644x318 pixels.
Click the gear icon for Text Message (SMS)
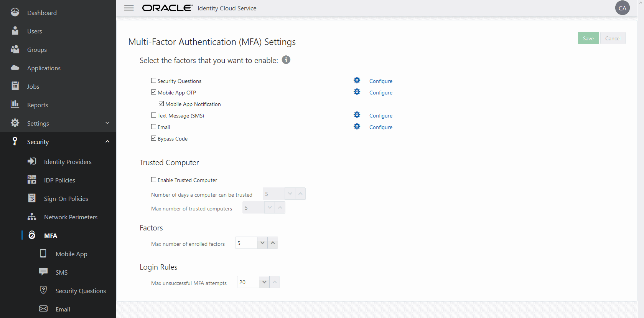coord(357,115)
